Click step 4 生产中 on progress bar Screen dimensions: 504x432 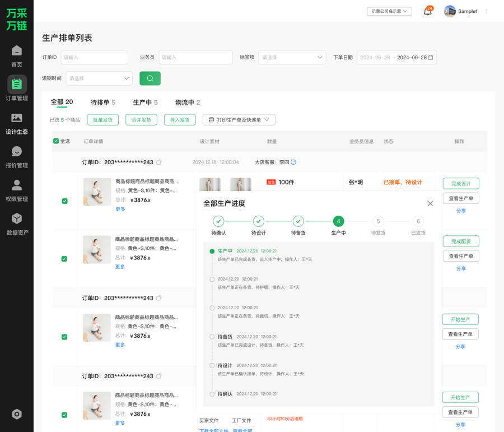tap(338, 221)
